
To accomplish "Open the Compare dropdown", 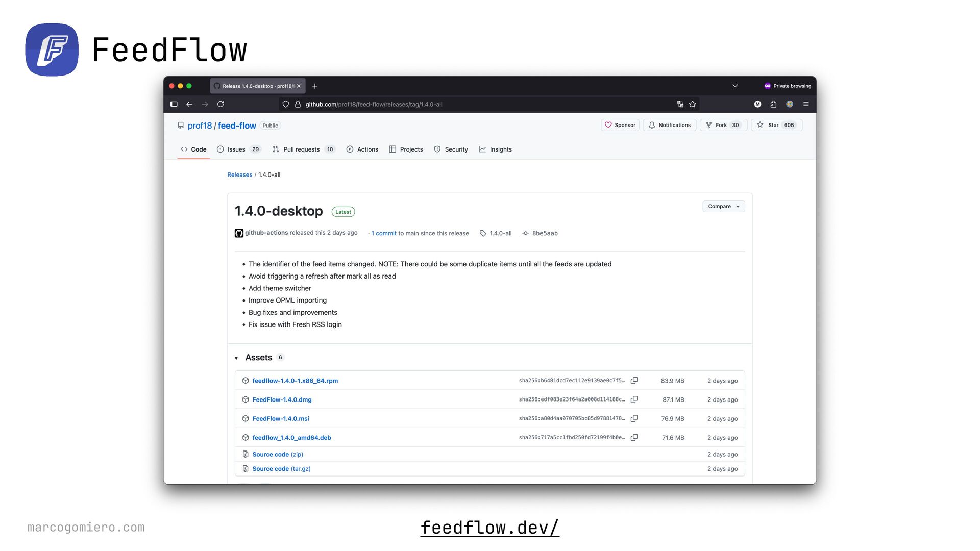I will [723, 206].
